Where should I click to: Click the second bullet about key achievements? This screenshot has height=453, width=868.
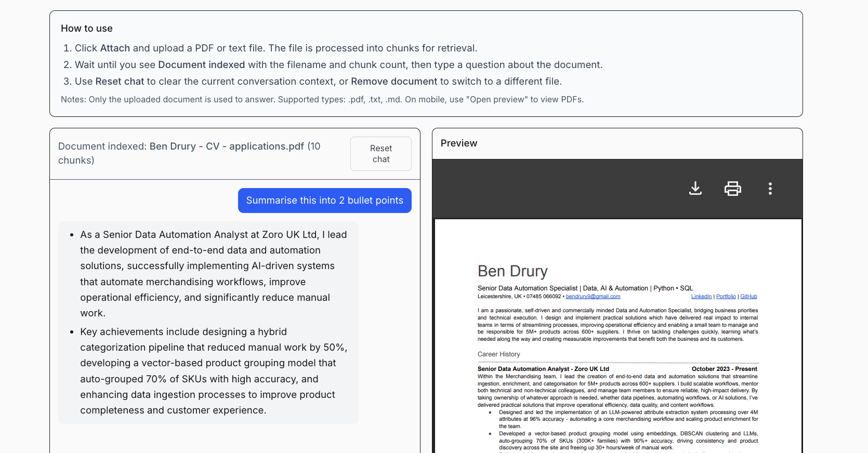click(213, 371)
